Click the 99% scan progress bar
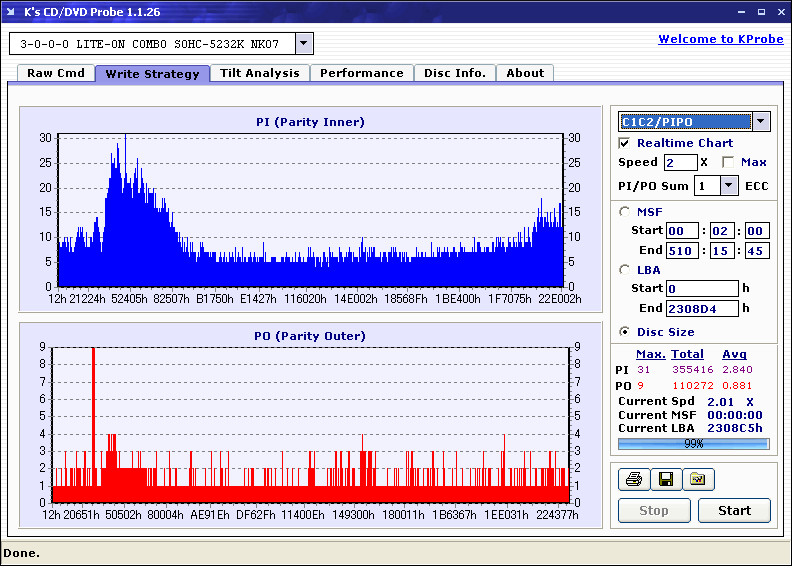This screenshot has height=566, width=792. 693,443
